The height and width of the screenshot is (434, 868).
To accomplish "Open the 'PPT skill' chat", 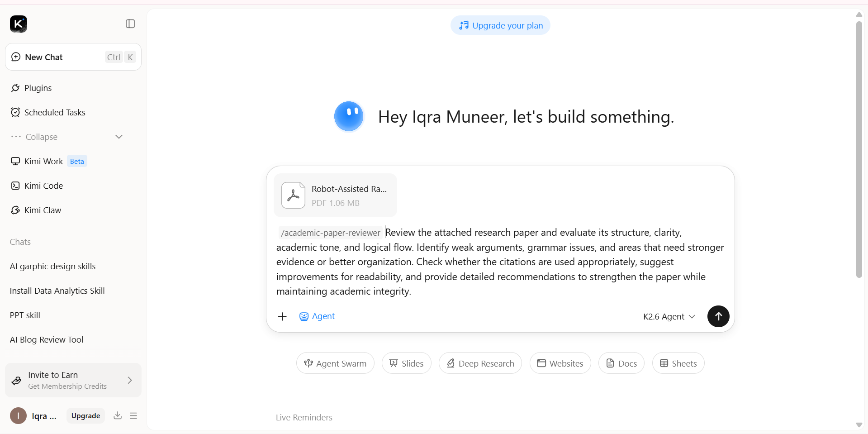I will [x=25, y=315].
